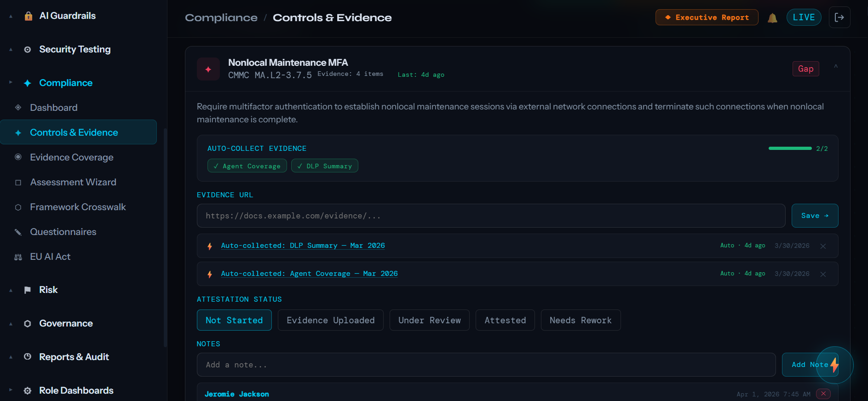The width and height of the screenshot is (868, 401).
Task: Click the sidebar scrollbar
Action: (165, 237)
